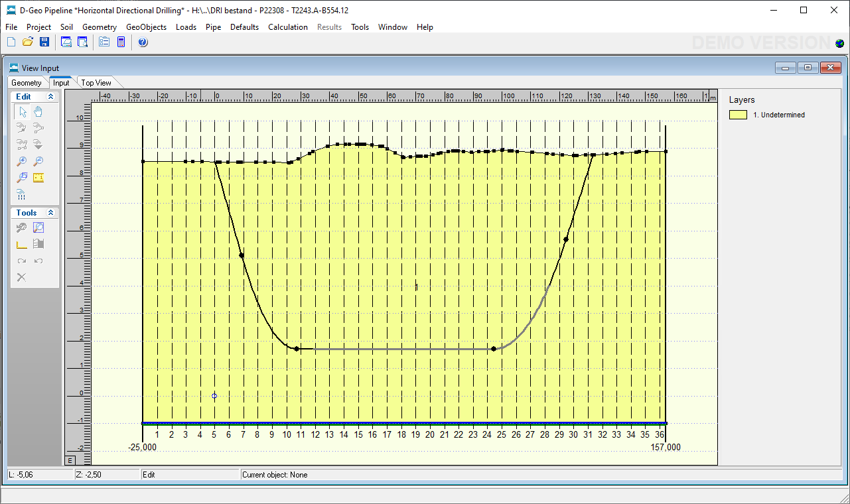
Task: Select the Zoom in magnifier tool
Action: click(22, 161)
